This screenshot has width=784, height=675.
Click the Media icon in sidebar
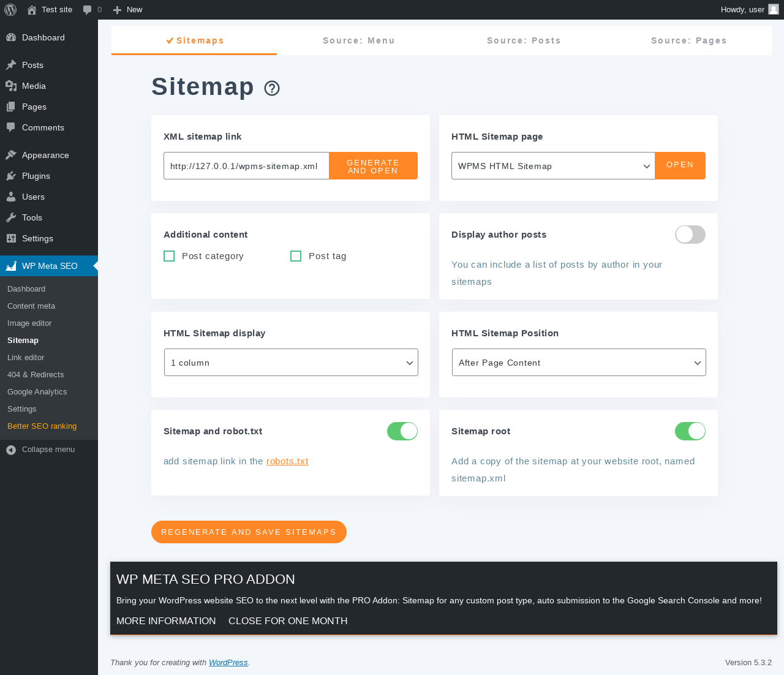tap(11, 86)
